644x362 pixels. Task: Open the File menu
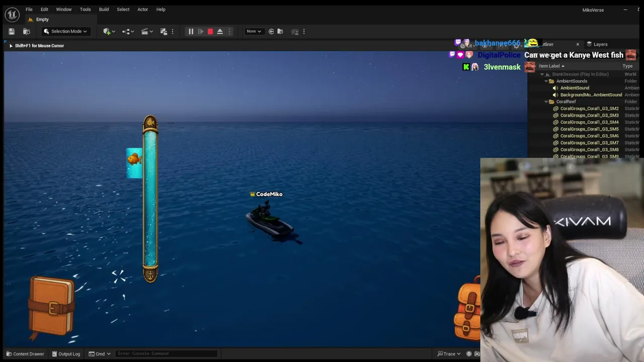click(29, 9)
